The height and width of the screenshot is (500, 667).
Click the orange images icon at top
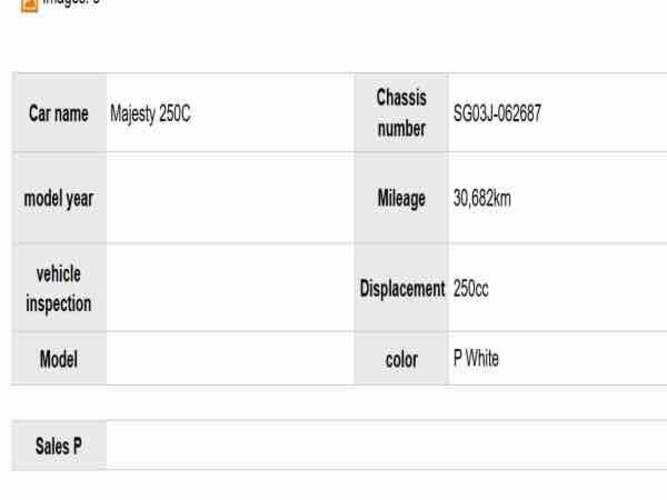click(29, 3)
